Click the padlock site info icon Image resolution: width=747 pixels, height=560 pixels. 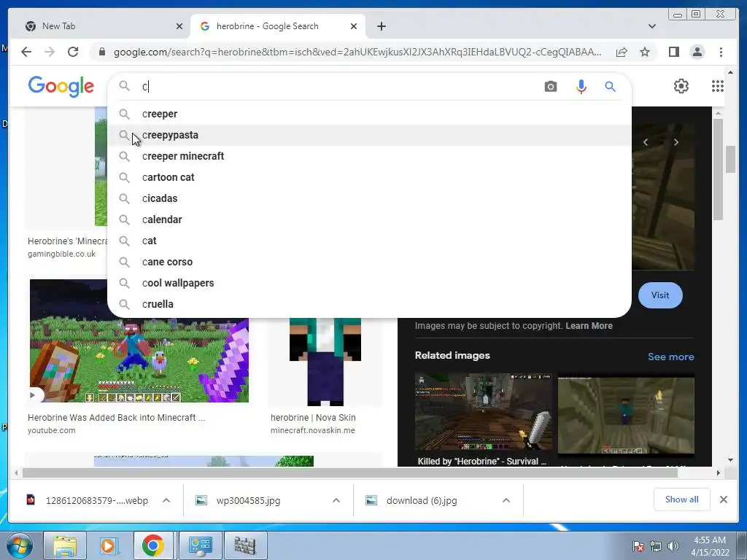point(101,52)
